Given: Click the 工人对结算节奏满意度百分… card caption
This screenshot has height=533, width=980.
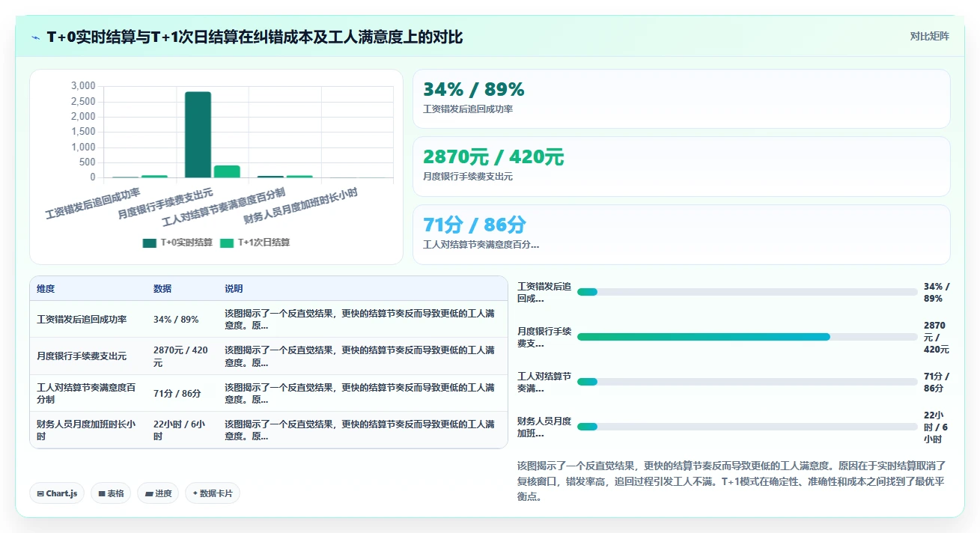Looking at the screenshot, I should pyautogui.click(x=481, y=244).
